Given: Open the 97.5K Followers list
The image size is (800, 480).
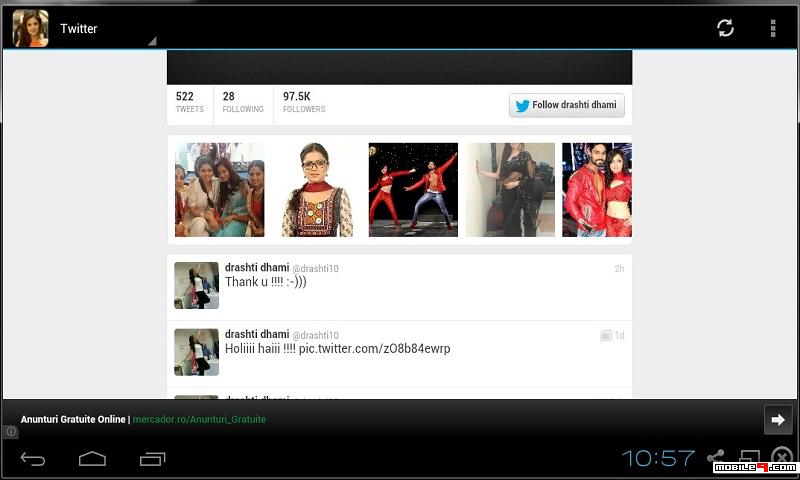Looking at the screenshot, I should [x=304, y=102].
